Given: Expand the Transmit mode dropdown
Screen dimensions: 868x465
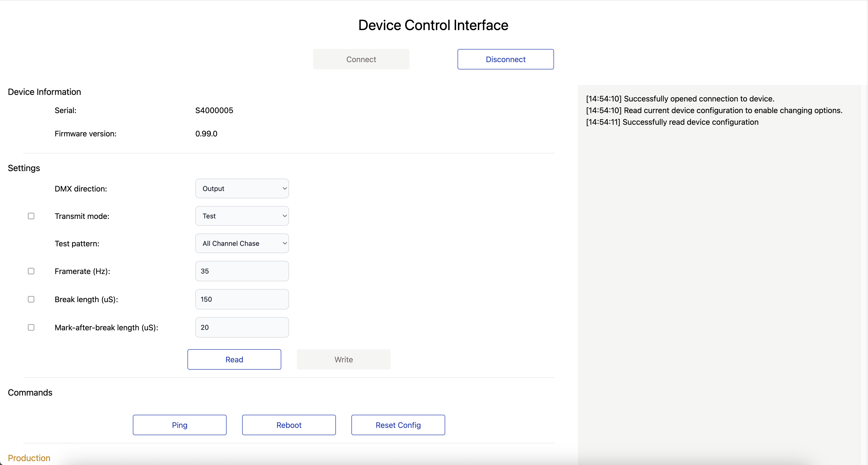Looking at the screenshot, I should [242, 216].
